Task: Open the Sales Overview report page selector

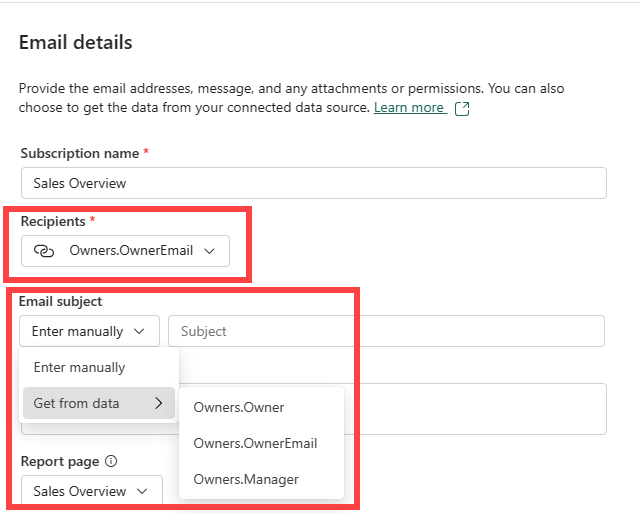Action: (x=92, y=491)
